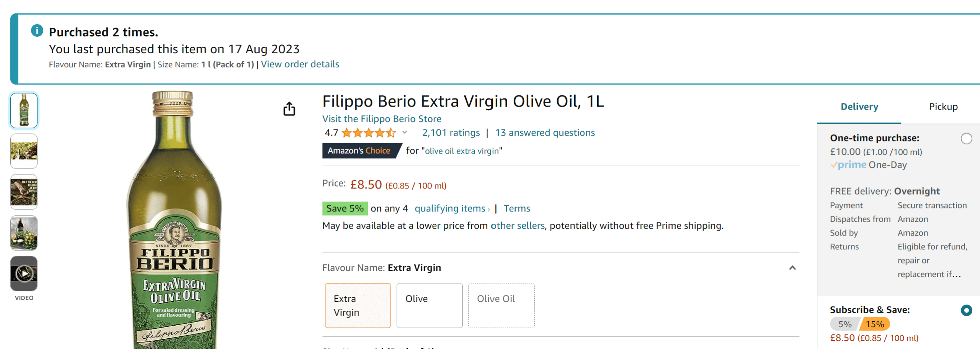Choose the Olive flavour option

(x=430, y=305)
